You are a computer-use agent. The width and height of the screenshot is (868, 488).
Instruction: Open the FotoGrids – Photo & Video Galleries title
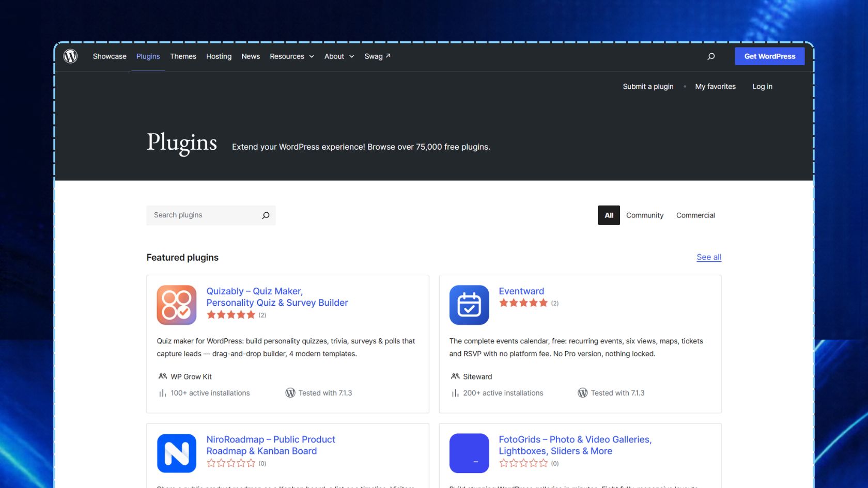[575, 445]
